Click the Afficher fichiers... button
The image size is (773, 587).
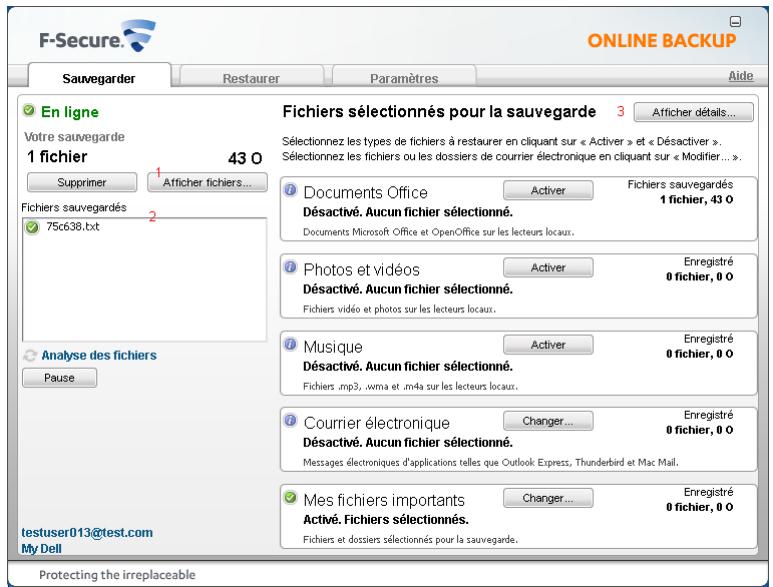click(x=208, y=182)
